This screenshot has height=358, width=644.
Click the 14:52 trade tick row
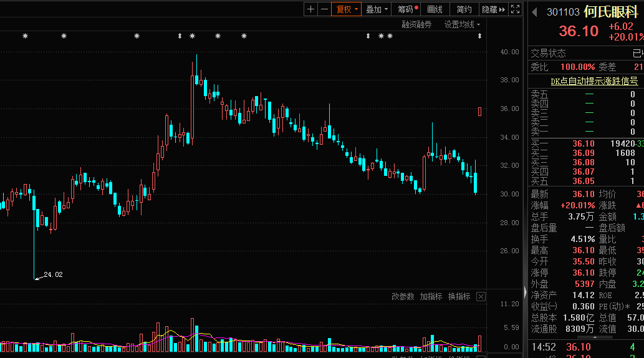point(586,347)
